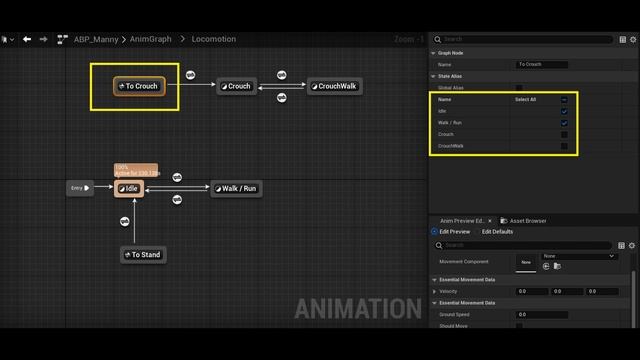Click transition icon from To Crouch to Crouch

190,75
